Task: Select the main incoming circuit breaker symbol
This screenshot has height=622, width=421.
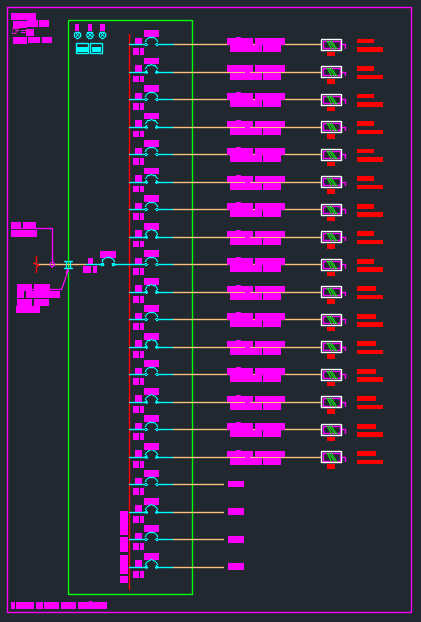Action: coord(108,261)
